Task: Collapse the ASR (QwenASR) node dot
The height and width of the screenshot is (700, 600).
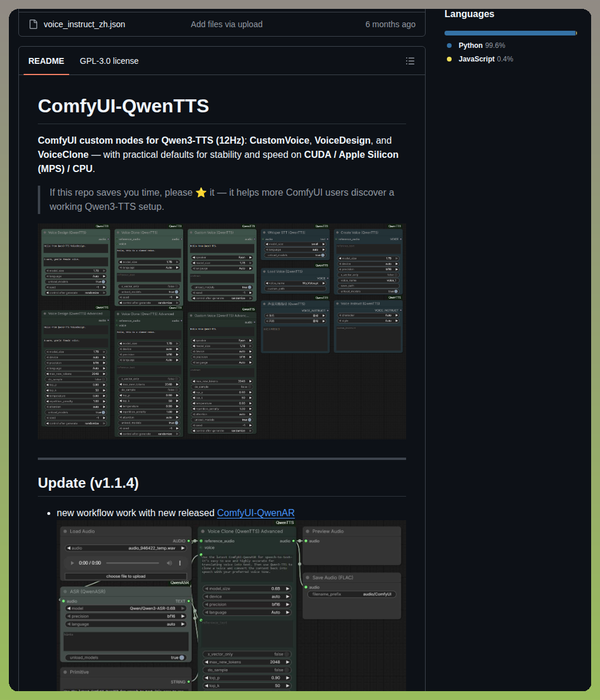Action: coord(65,592)
